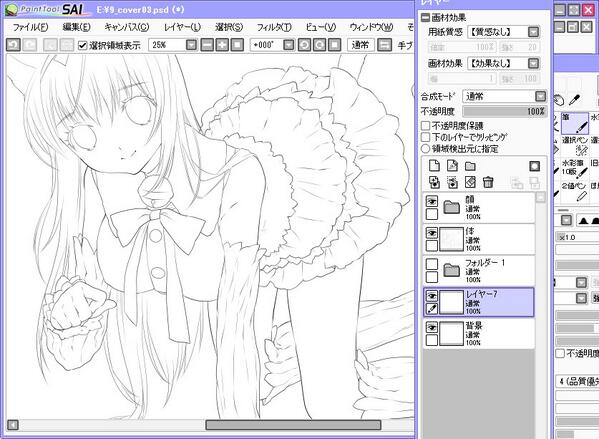Click the 顔 folder icon

451,207
